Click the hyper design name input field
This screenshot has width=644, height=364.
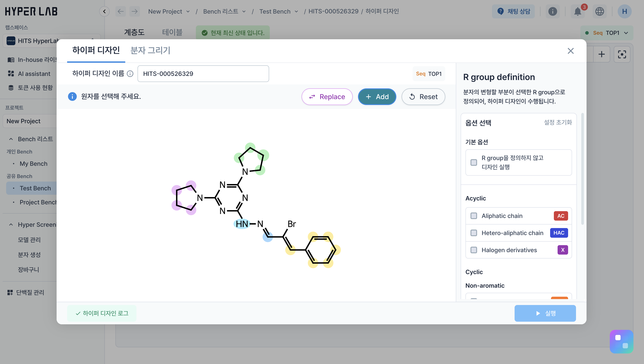[x=203, y=74]
